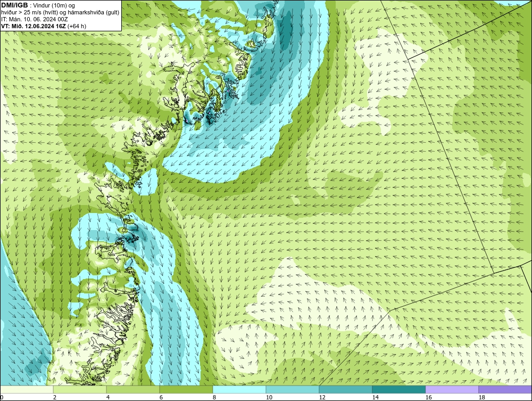Viewport: 532px width, 401px height.
Task: Click the DMI/IGB title text
Action: click(x=14, y=5)
